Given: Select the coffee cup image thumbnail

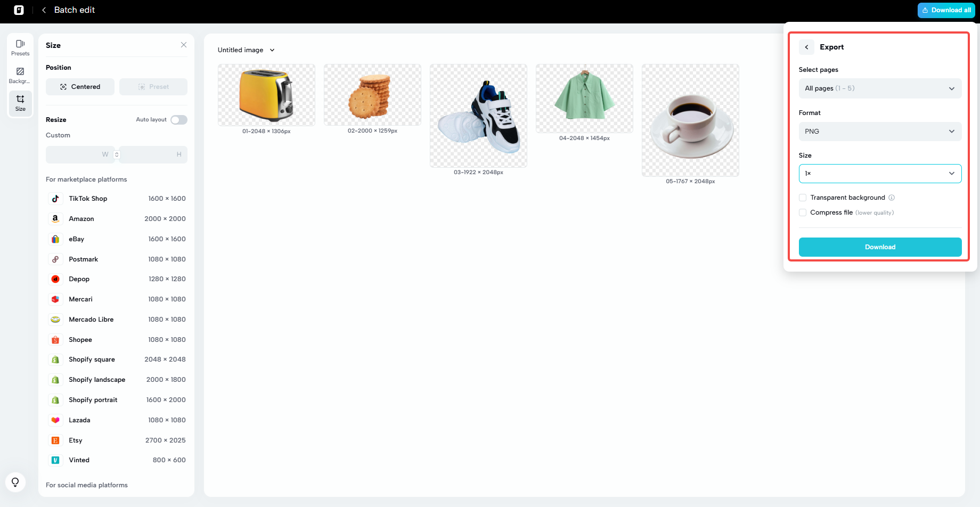Looking at the screenshot, I should coord(690,121).
